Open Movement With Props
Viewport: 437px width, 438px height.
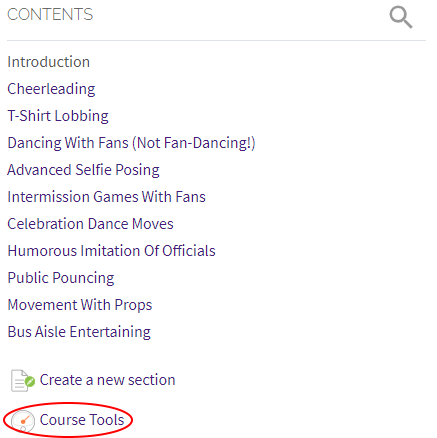80,305
